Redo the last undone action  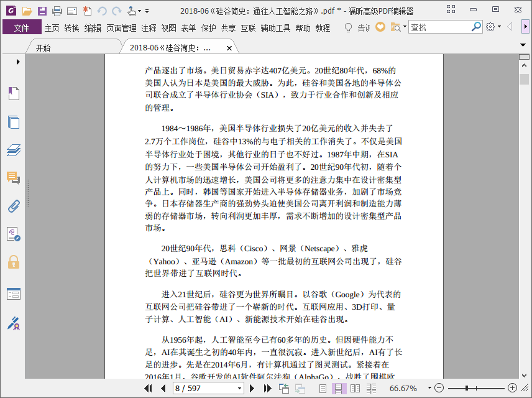pos(117,11)
